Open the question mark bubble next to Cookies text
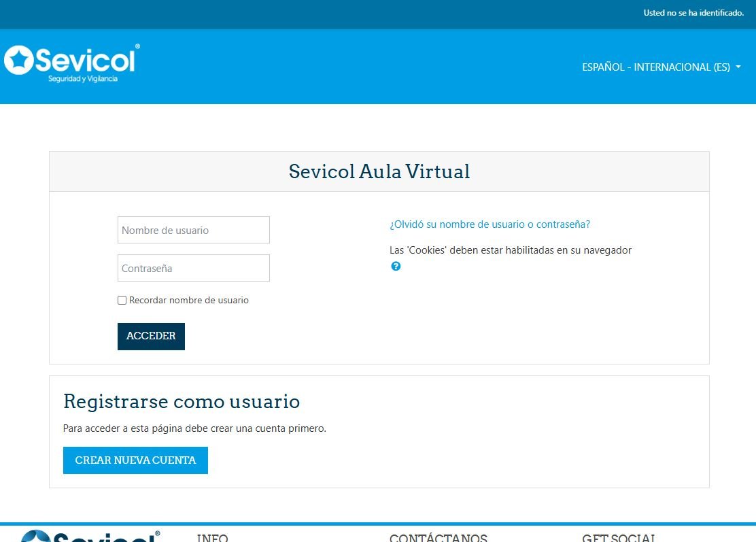 pos(395,266)
